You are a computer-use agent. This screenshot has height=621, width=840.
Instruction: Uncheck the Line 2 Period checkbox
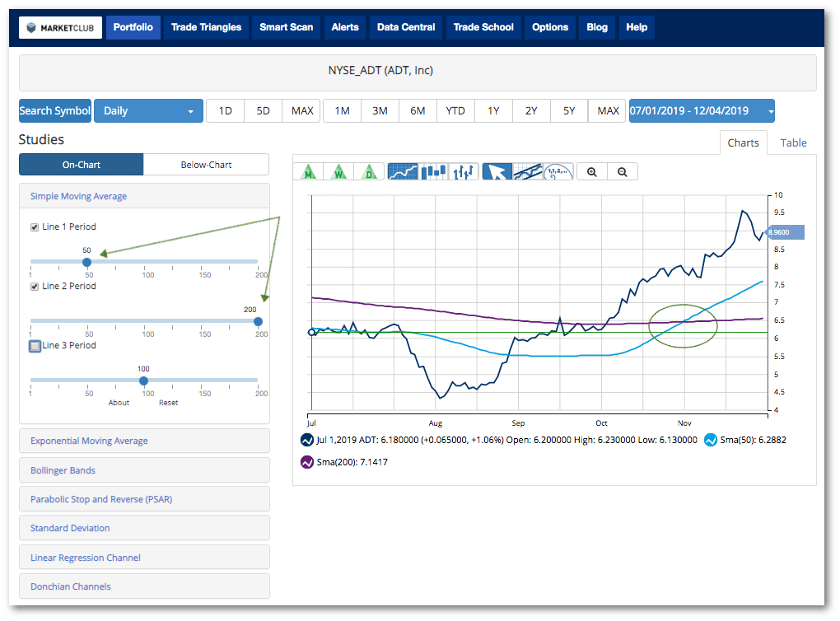35,287
